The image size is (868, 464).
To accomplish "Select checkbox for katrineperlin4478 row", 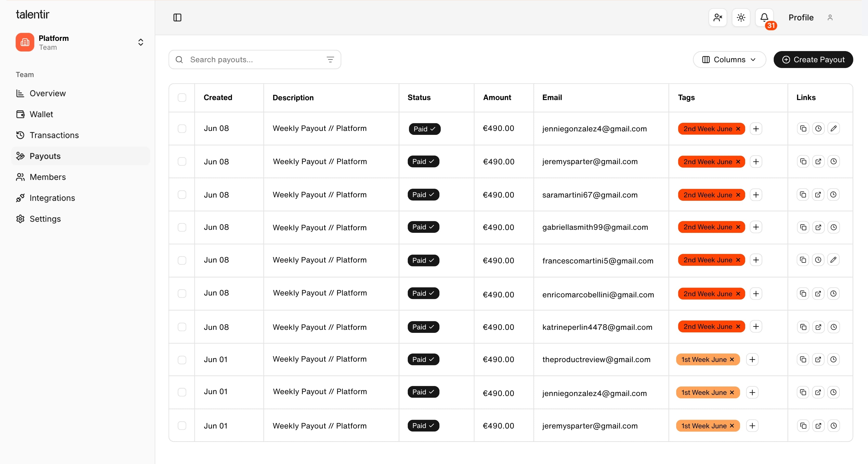I will coord(182,327).
